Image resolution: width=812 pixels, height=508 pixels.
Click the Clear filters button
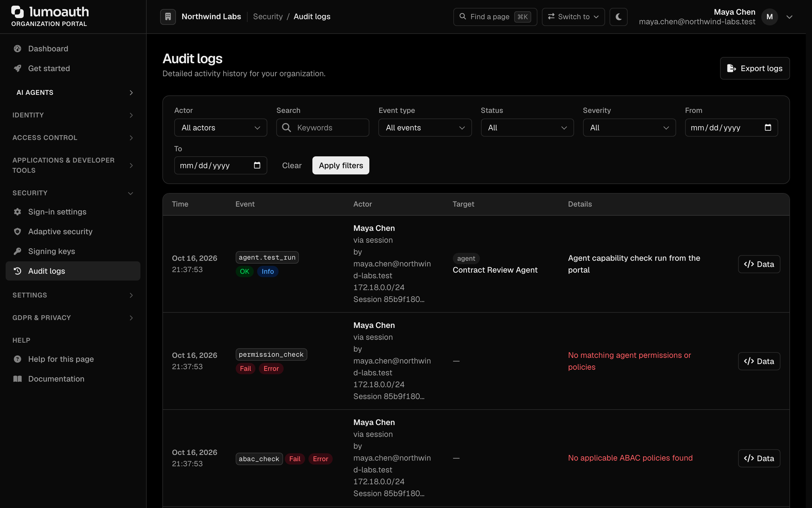tap(292, 165)
